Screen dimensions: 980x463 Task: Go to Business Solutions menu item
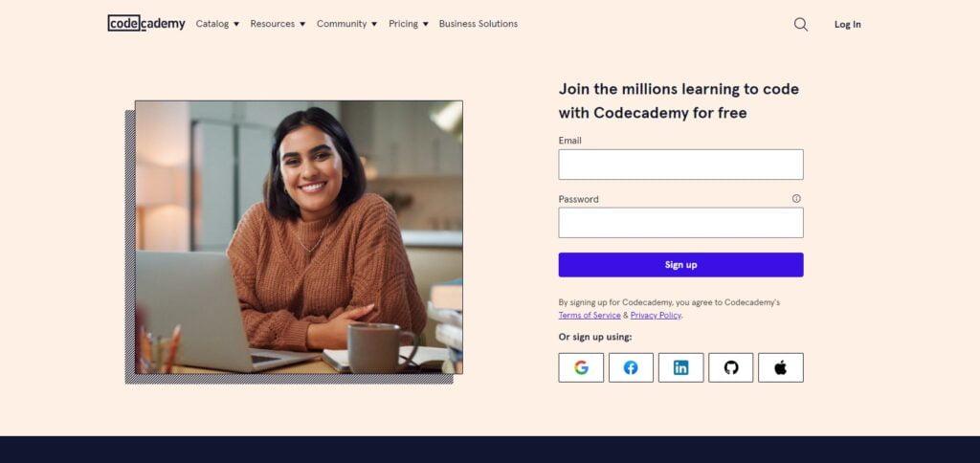[x=479, y=24]
